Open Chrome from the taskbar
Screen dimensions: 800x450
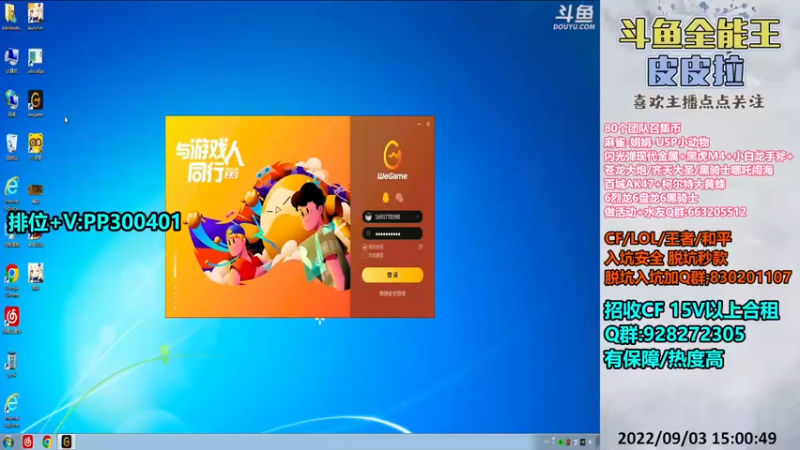tap(47, 442)
